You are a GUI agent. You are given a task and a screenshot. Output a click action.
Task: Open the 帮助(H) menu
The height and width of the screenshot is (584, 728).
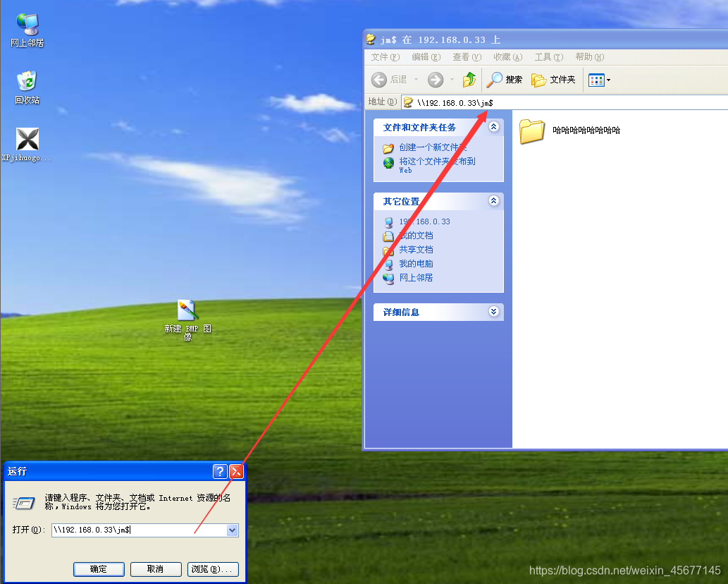pos(589,57)
